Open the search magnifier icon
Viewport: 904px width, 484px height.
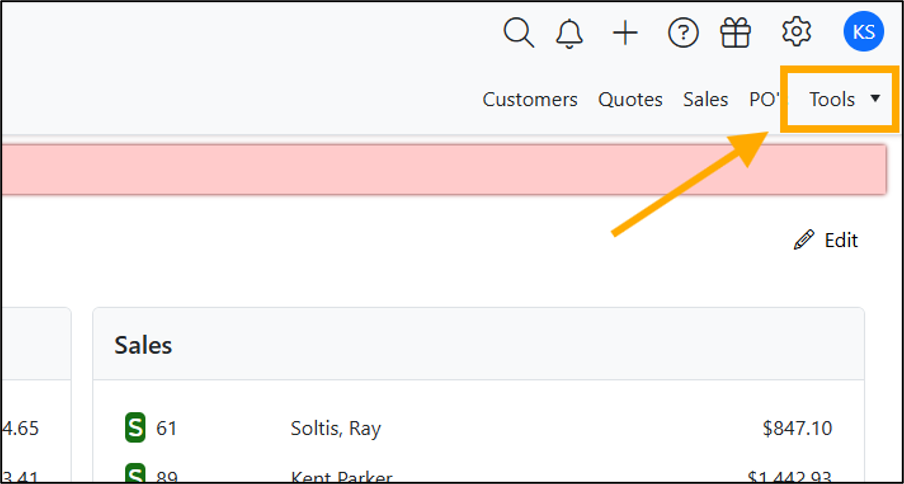click(519, 32)
